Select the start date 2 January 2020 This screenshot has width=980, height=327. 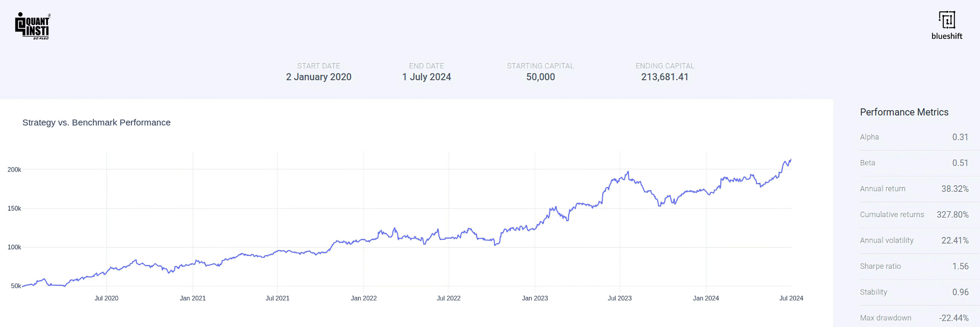[318, 77]
